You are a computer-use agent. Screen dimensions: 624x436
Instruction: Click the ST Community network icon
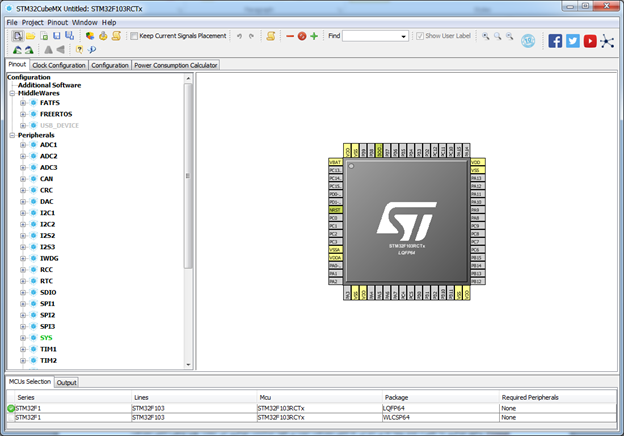point(607,41)
